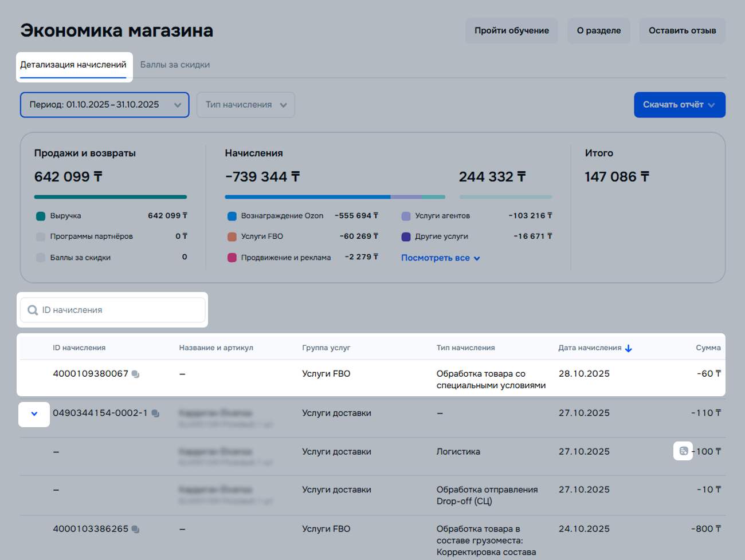
Task: Open the Период date range dropdown
Action: pyautogui.click(x=104, y=105)
